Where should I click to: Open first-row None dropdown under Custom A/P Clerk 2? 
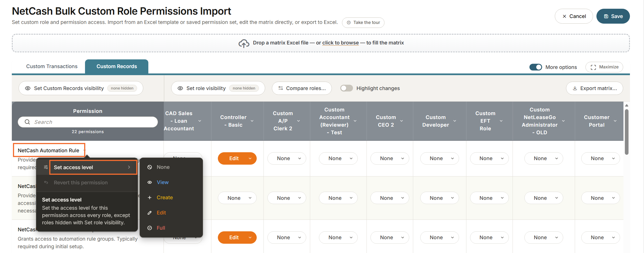287,158
